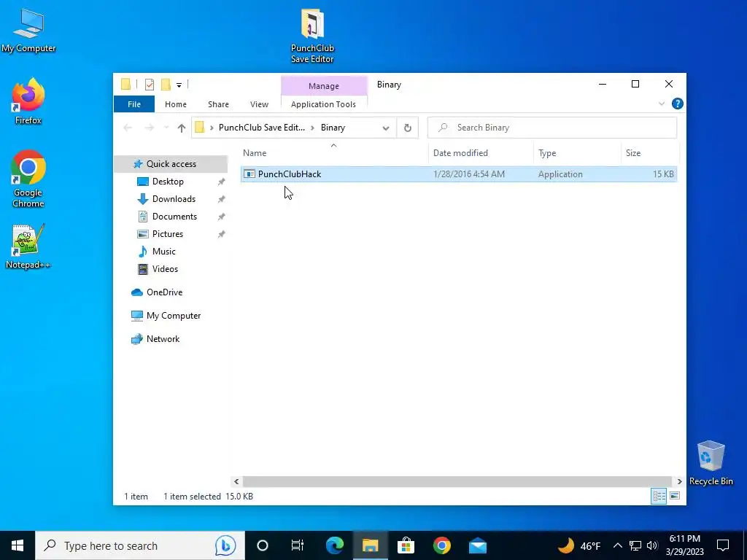
Task: Open Documents in the navigation pane
Action: (174, 217)
